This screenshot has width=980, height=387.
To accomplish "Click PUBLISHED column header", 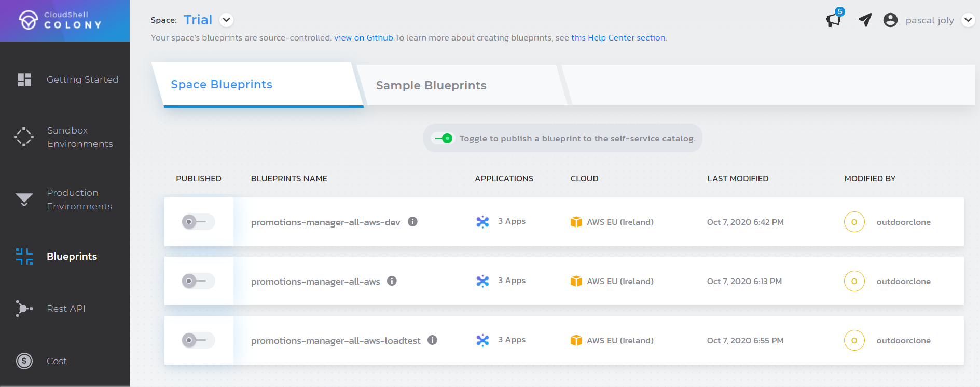I will pyautogui.click(x=199, y=179).
